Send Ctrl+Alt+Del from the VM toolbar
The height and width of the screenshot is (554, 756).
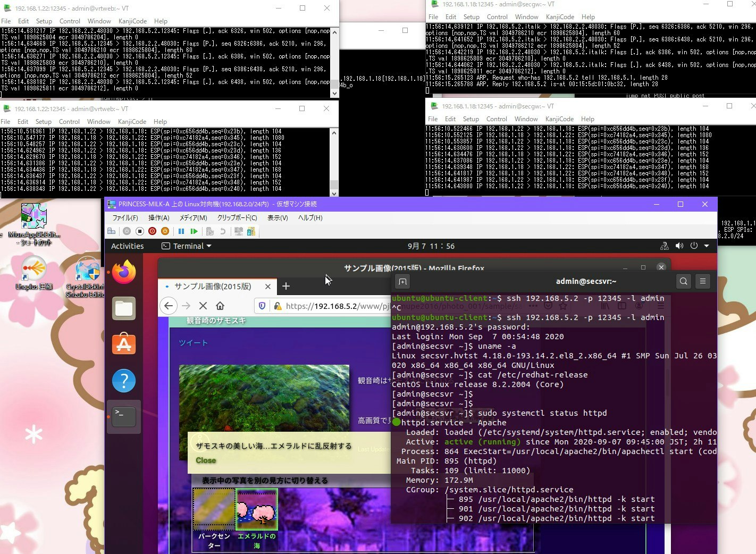point(111,231)
